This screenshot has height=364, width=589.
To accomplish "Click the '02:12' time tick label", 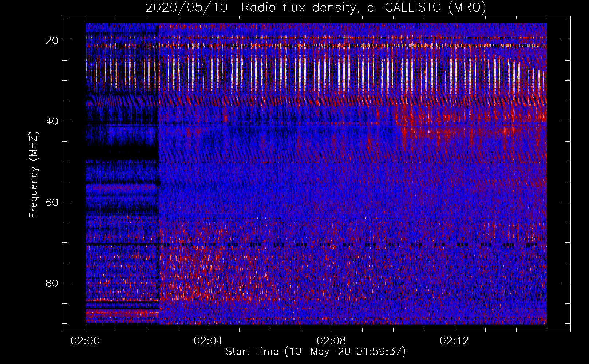I will click(x=454, y=341).
